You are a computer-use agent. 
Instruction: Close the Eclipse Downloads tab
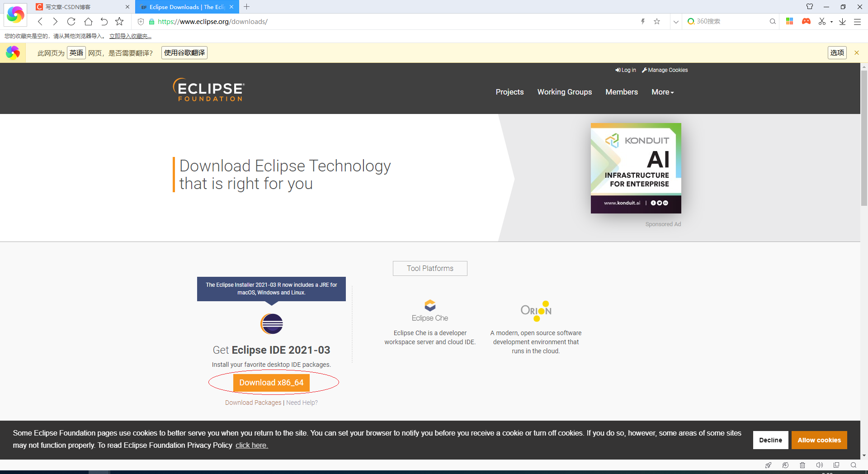231,7
